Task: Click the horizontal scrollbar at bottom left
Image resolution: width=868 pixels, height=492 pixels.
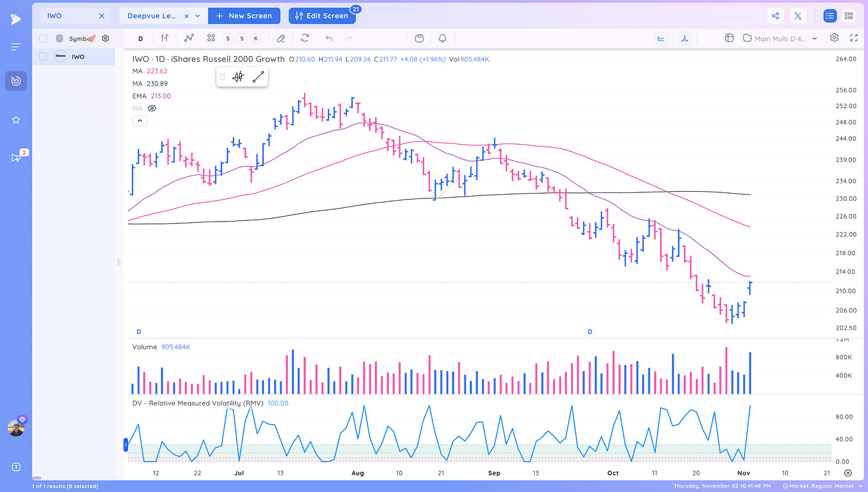Action: pyautogui.click(x=37, y=478)
